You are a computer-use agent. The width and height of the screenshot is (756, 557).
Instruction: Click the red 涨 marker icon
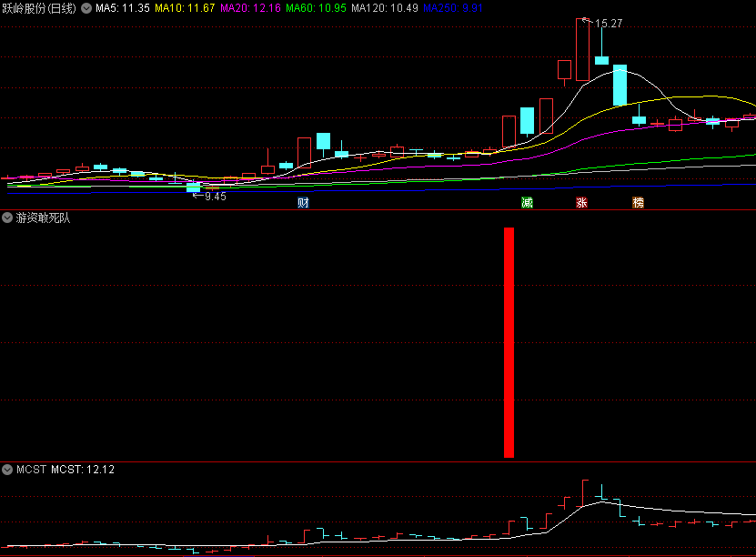(x=582, y=203)
